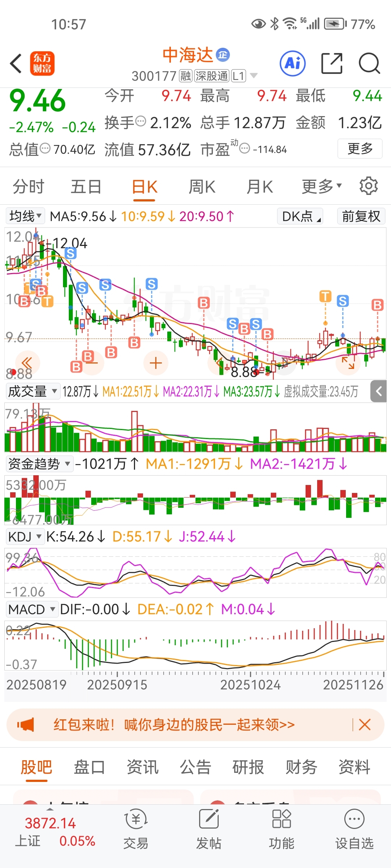Switch to 月K chart tab

[x=260, y=187]
